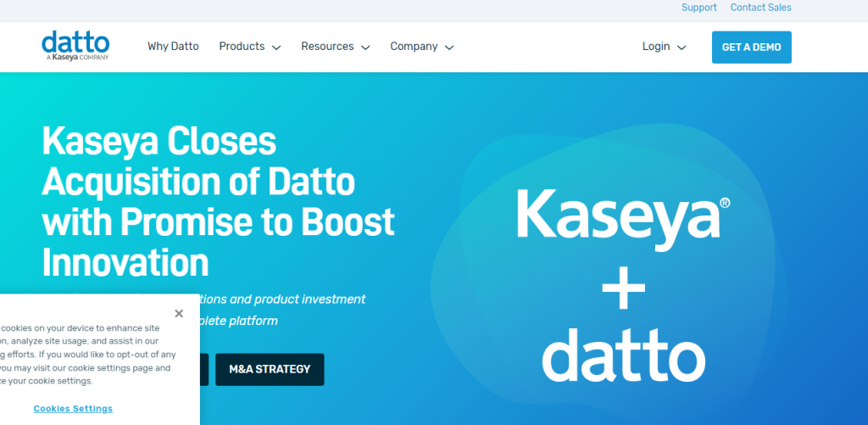Open the Datto logo home link

click(x=75, y=46)
